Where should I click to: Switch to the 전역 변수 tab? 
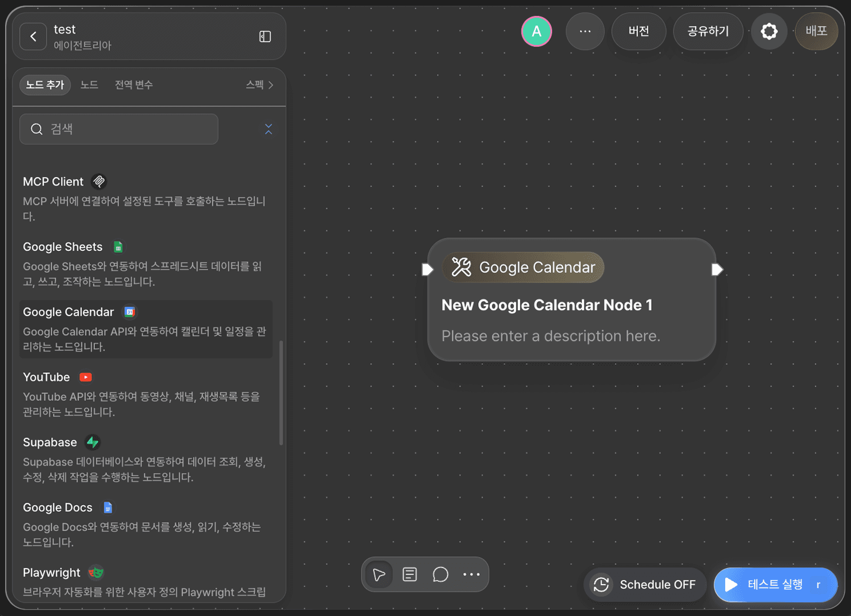click(x=134, y=85)
